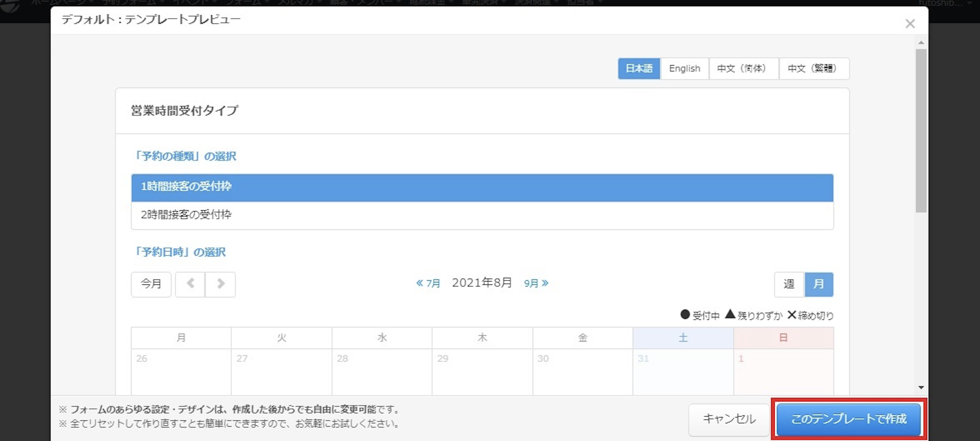Image resolution: width=980 pixels, height=441 pixels.
Task: Click the キャンセル button
Action: [729, 419]
